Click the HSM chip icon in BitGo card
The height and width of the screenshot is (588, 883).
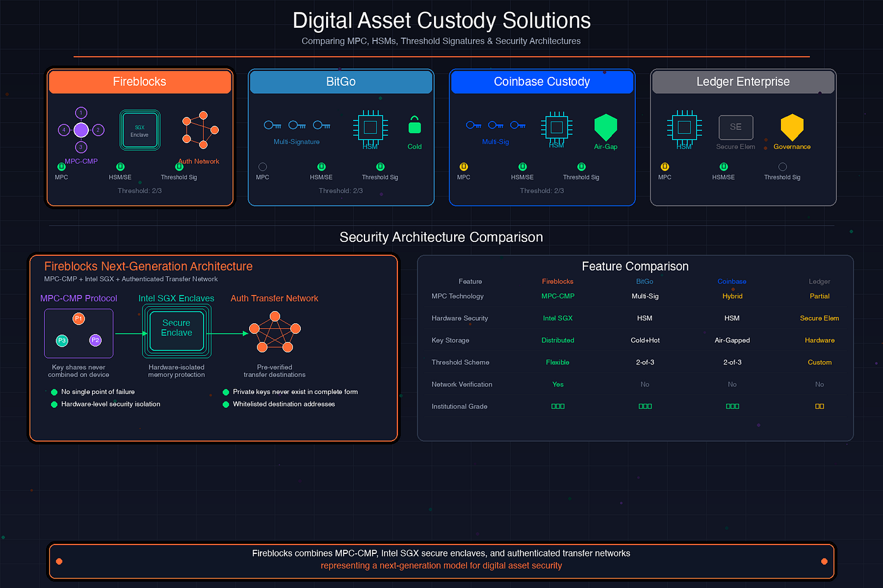370,127
